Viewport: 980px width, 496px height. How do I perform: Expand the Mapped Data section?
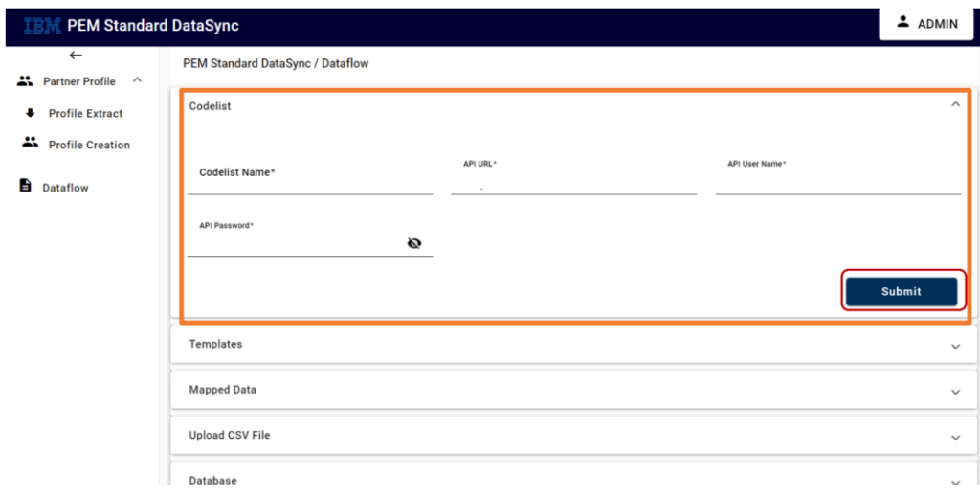[x=573, y=390]
